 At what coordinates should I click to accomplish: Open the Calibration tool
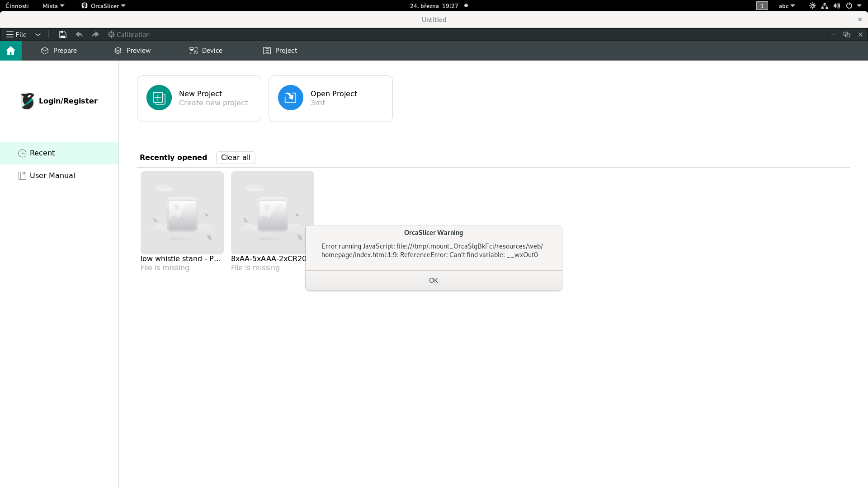point(129,34)
